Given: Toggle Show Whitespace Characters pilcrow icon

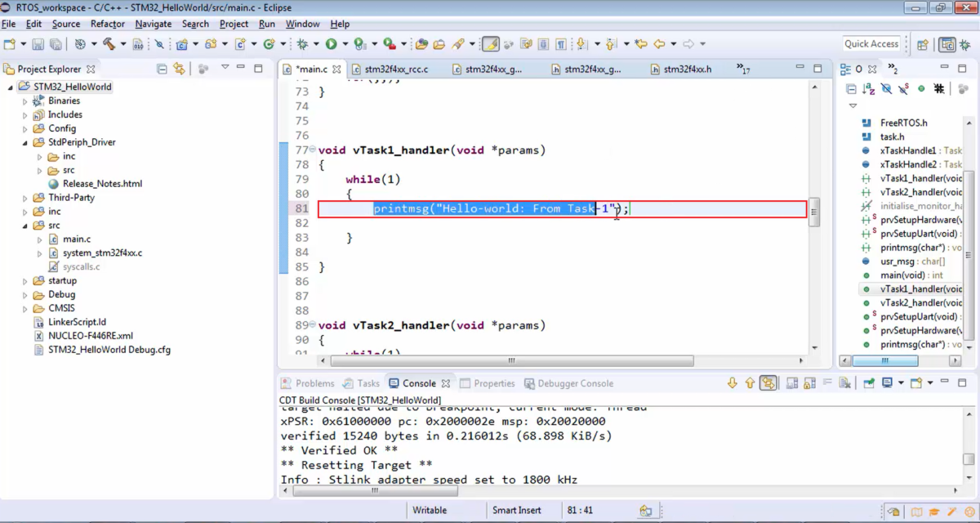Looking at the screenshot, I should (x=561, y=44).
